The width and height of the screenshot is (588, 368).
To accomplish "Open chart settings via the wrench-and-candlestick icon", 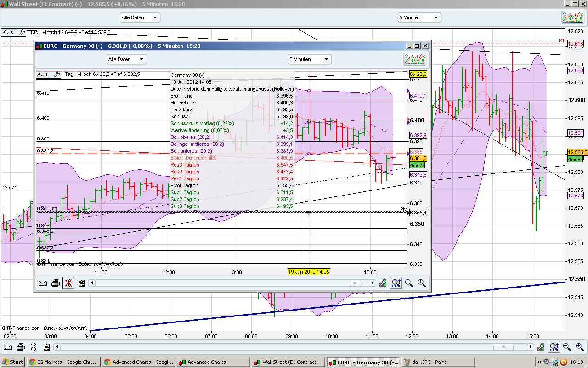I will tap(383, 283).
